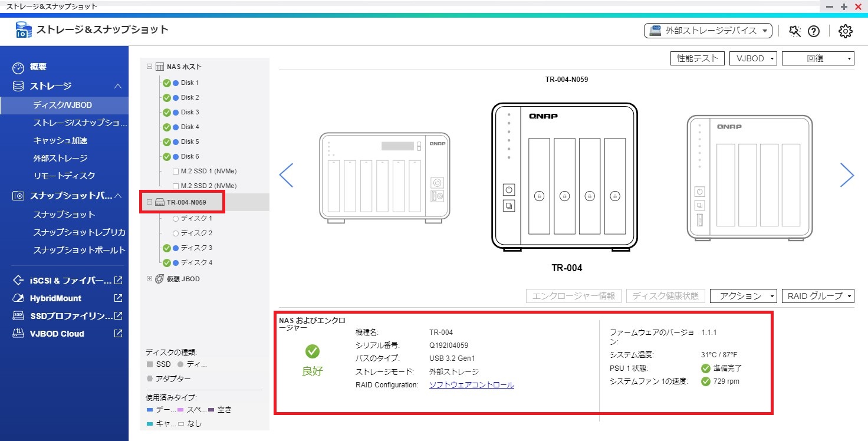Select Disk 1 in NAS host tree
868x441 pixels.
(x=190, y=83)
